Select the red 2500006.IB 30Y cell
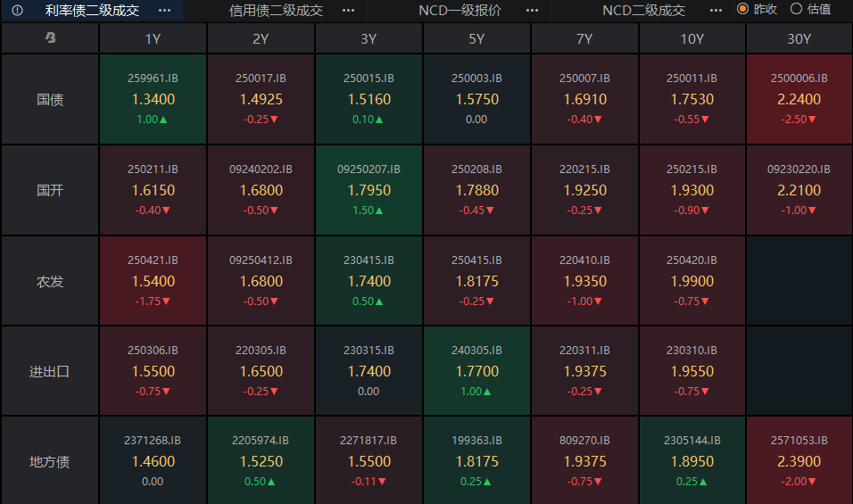Screen dimensions: 853x504 coord(799,99)
